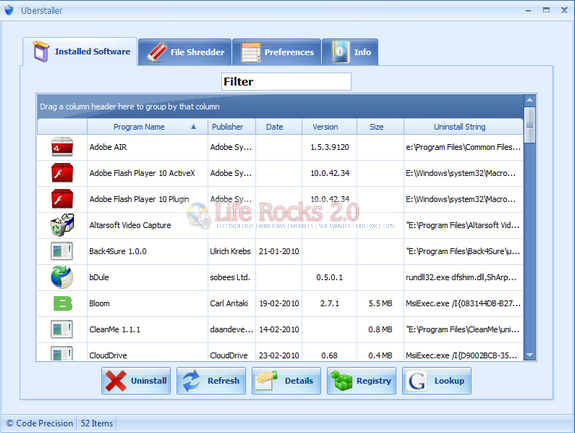Click the date 21-01-2010 cell
The width and height of the screenshot is (575, 433).
pyautogui.click(x=279, y=251)
